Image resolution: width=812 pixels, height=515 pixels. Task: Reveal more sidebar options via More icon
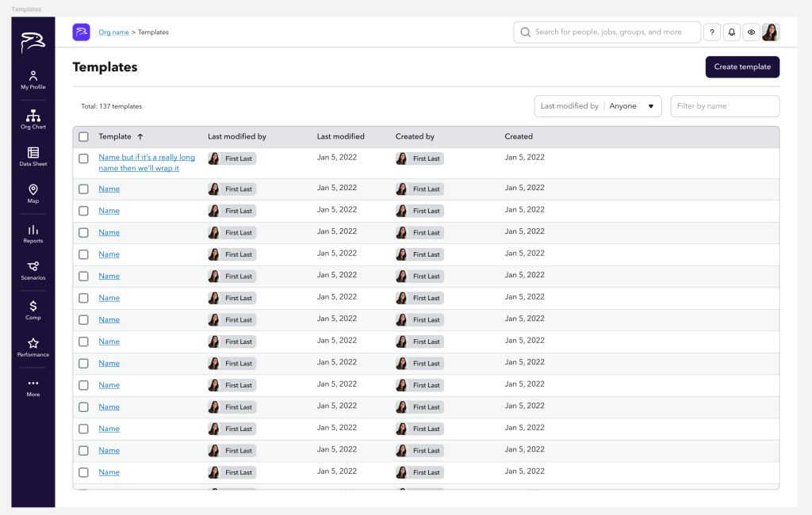pos(33,385)
